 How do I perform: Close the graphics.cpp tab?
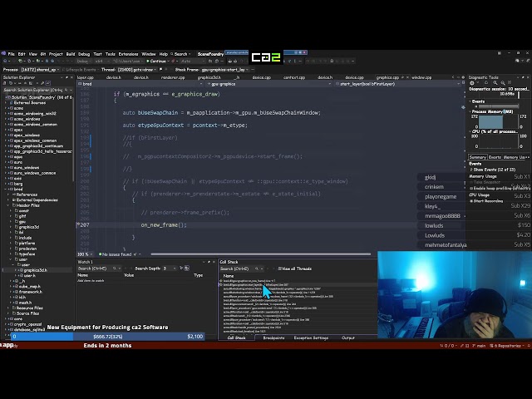tap(407, 77)
